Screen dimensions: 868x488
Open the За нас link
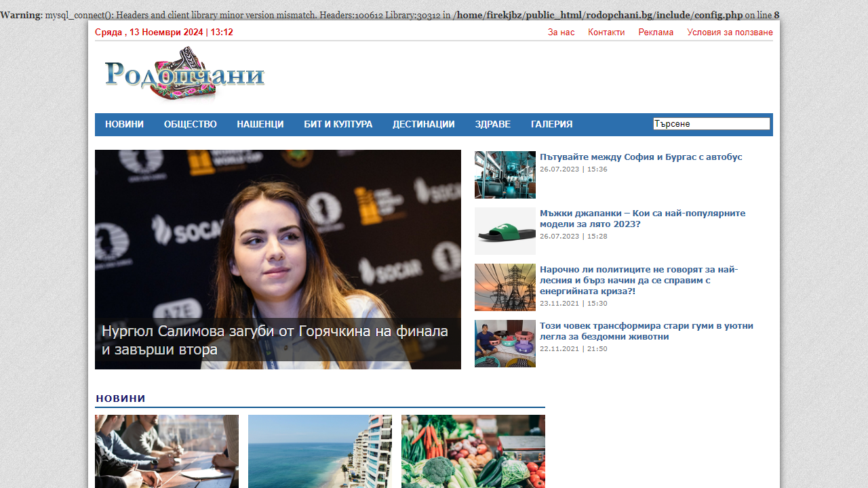(x=561, y=33)
